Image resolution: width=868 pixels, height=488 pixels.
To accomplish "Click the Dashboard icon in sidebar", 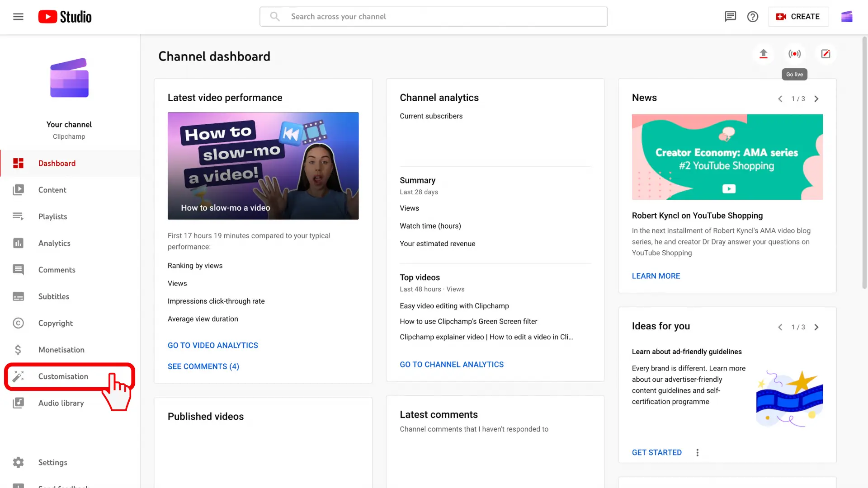I will 18,163.
